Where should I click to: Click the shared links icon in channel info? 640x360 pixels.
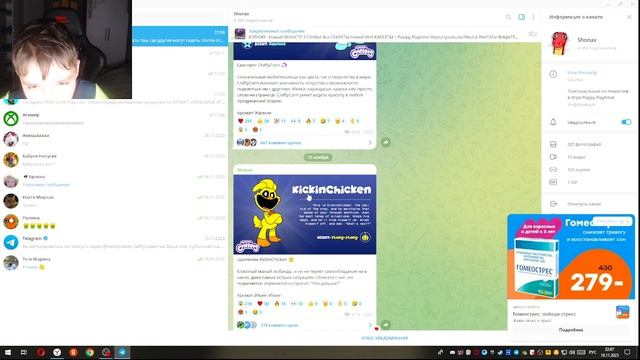(553, 170)
